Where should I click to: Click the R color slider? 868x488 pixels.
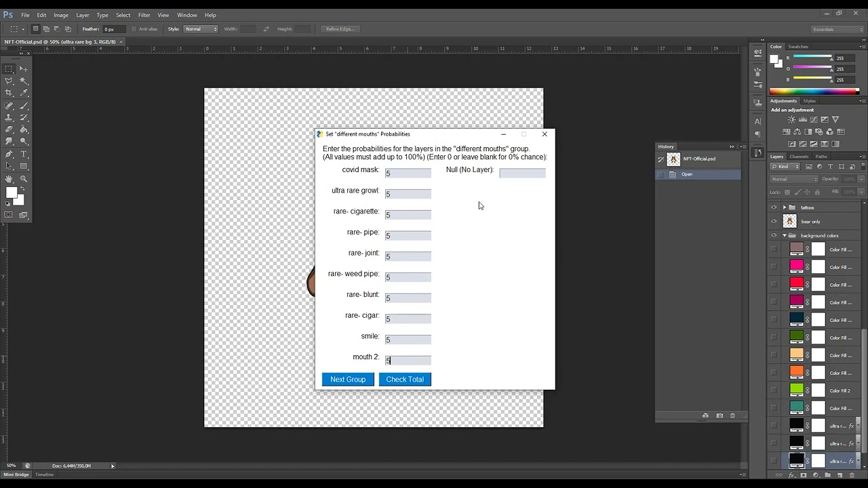point(812,58)
